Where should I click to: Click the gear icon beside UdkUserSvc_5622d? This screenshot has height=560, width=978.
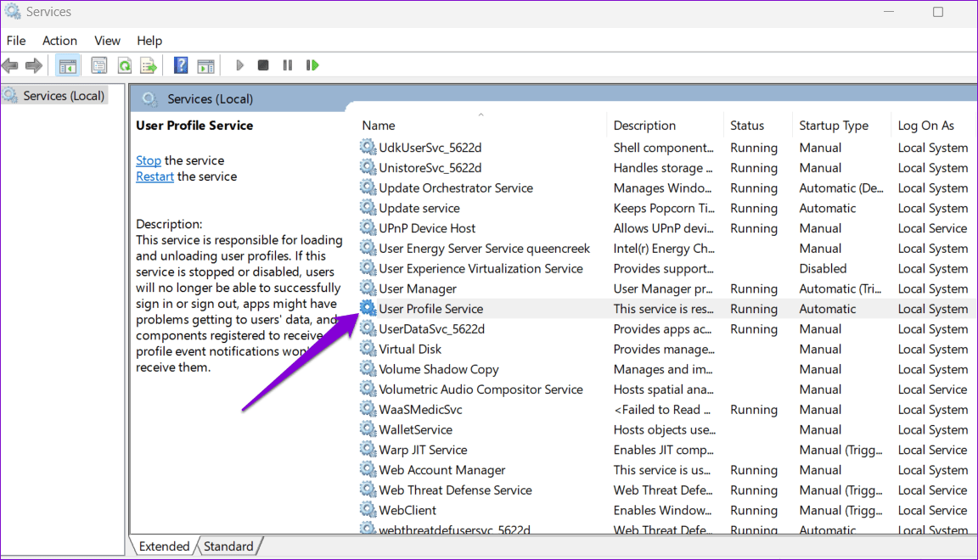(x=368, y=147)
